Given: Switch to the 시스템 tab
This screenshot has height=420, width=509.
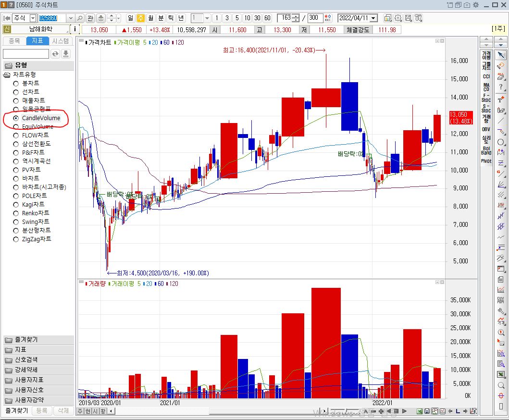Looking at the screenshot, I should click(x=61, y=41).
